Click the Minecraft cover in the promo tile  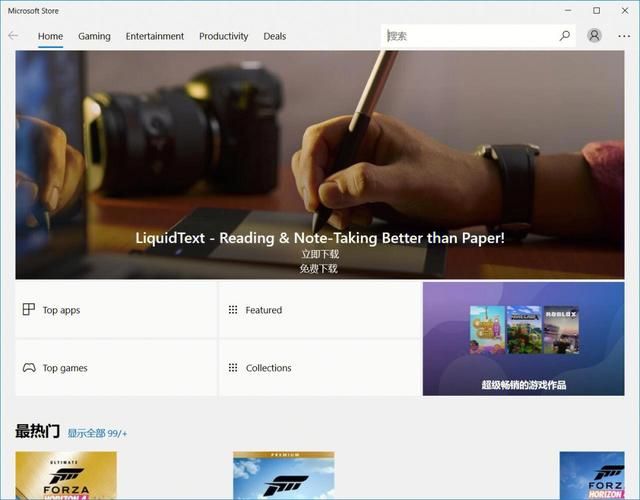524,329
